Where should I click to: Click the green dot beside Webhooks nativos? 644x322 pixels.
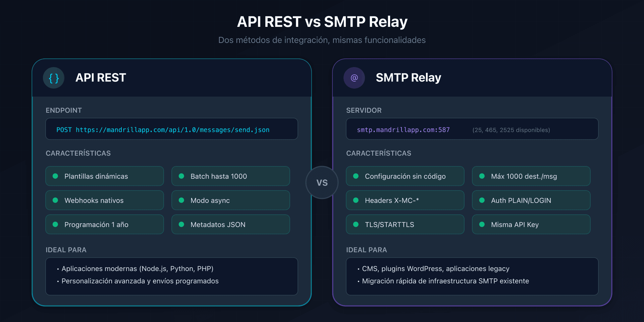[x=55, y=200]
